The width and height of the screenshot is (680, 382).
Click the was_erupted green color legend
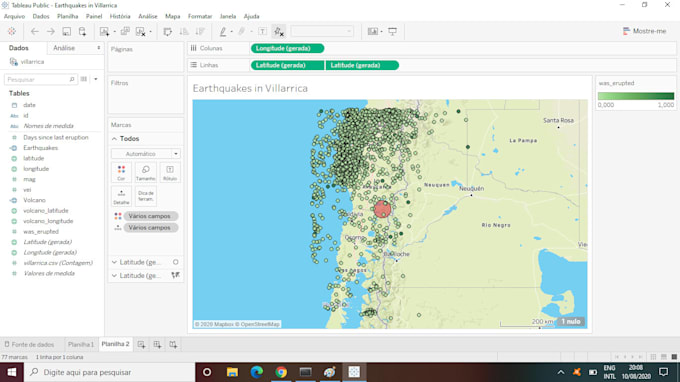point(636,96)
